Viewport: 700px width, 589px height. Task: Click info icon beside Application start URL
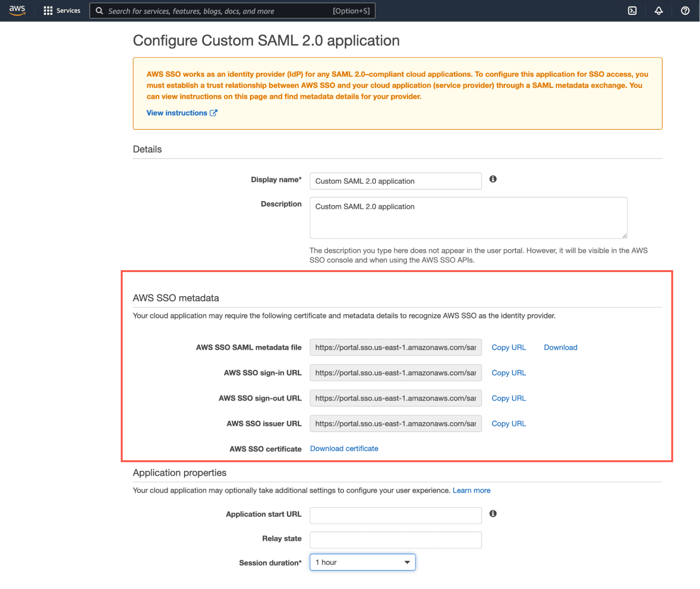click(x=493, y=514)
